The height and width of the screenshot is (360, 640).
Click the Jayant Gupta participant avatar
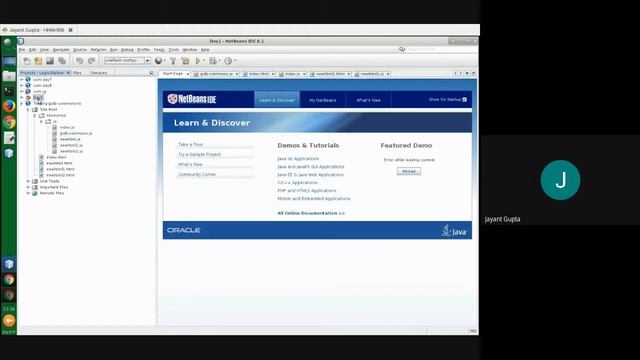[560, 180]
